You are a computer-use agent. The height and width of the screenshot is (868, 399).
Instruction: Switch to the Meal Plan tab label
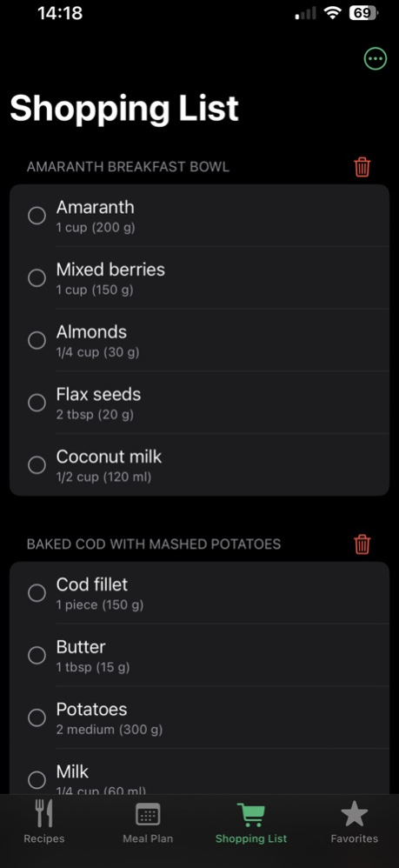point(148,838)
